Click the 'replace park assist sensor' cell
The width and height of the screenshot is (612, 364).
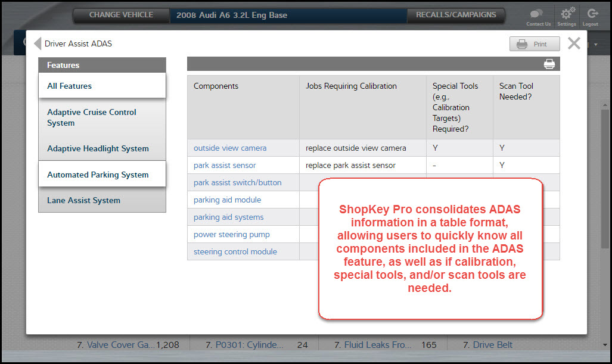coord(363,166)
